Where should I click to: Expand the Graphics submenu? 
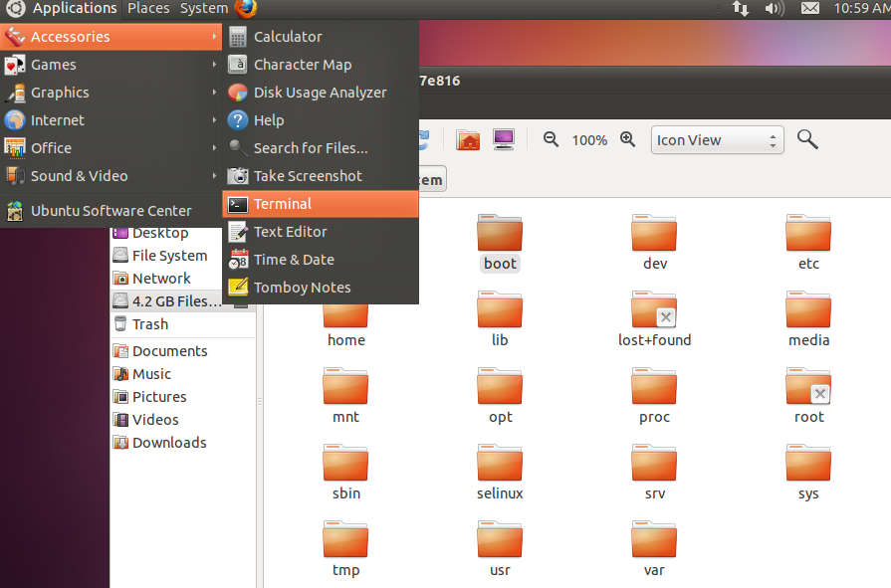[x=111, y=93]
